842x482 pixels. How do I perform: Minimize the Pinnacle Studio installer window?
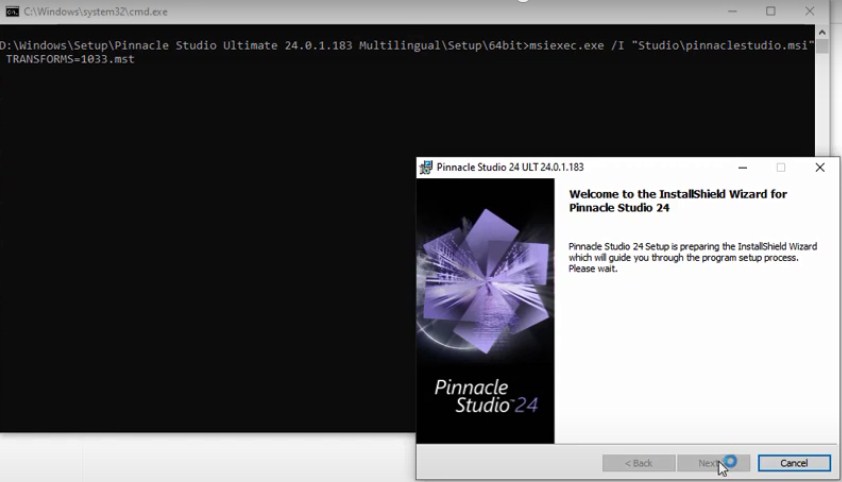[x=743, y=167]
